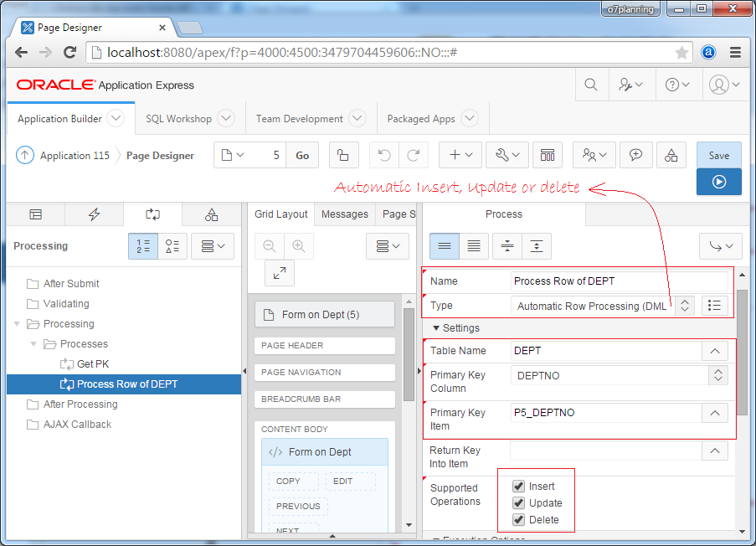Select the Form on Dept region
The image size is (756, 546).
(325, 452)
